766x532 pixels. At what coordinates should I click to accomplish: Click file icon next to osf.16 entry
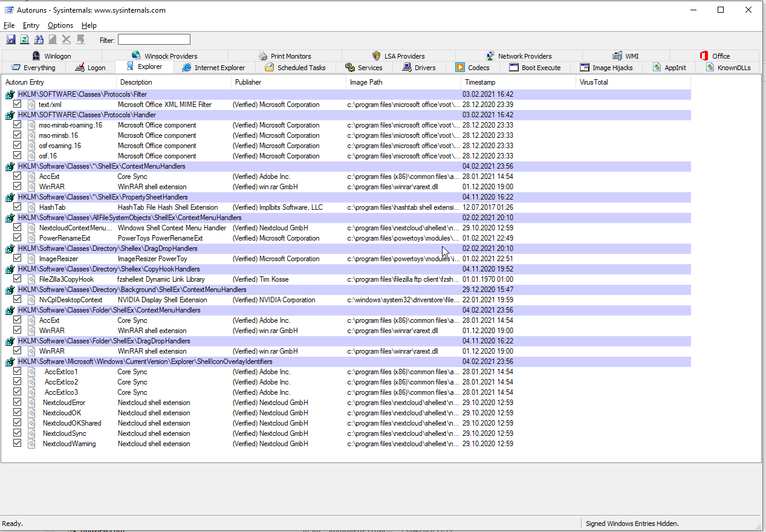coord(31,156)
